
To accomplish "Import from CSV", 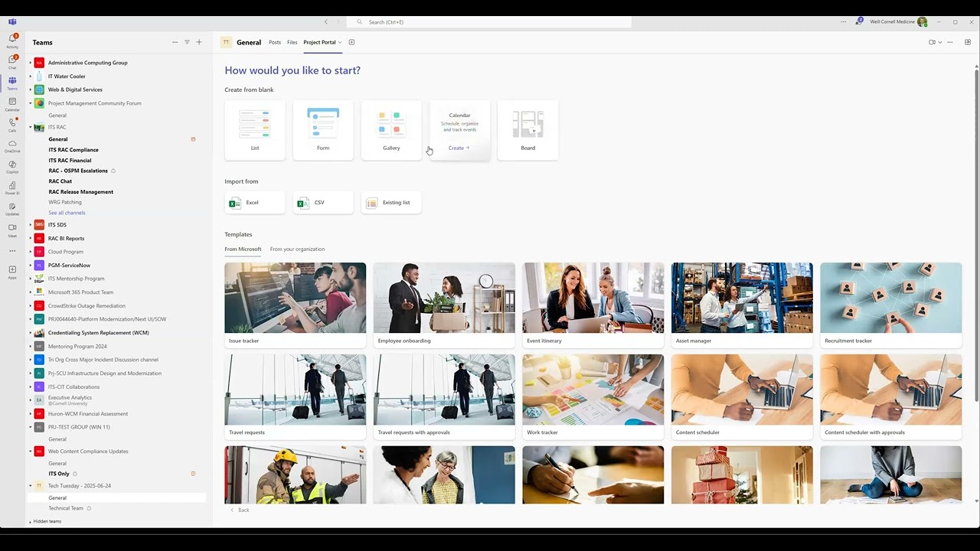I will click(x=323, y=203).
